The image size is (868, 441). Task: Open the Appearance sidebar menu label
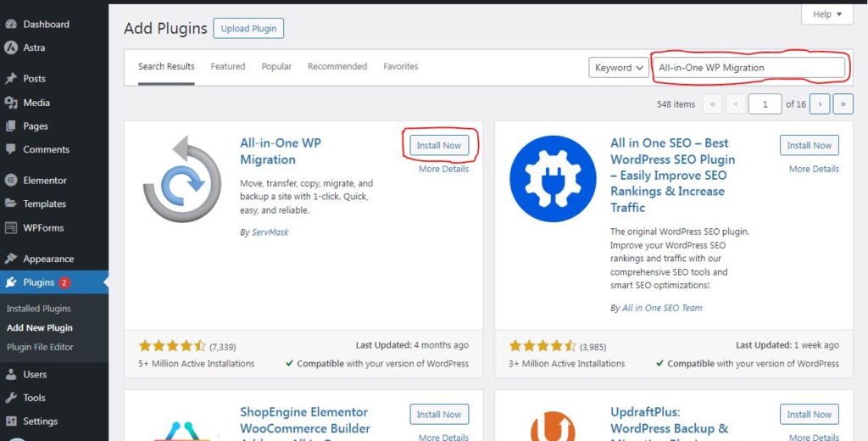tap(48, 259)
